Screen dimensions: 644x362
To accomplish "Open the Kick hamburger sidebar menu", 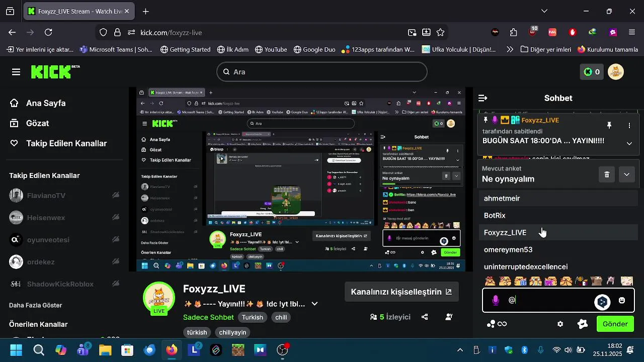I will pos(16,72).
